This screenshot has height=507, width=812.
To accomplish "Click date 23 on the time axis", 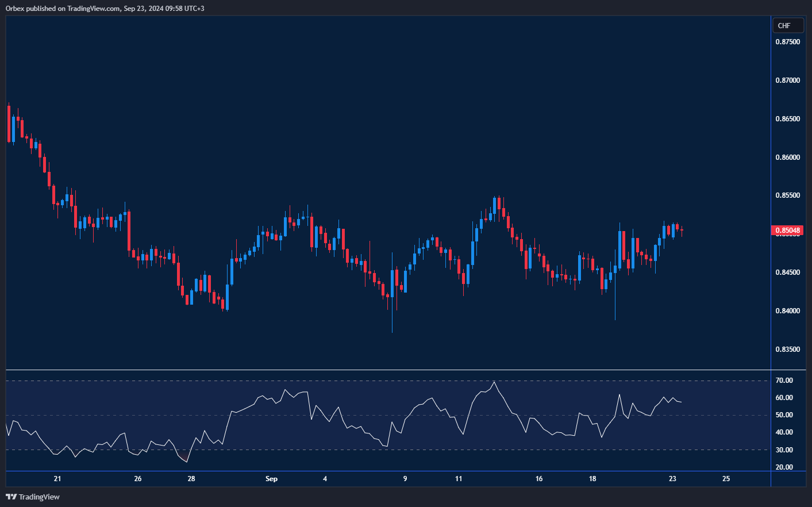I will pyautogui.click(x=672, y=479).
